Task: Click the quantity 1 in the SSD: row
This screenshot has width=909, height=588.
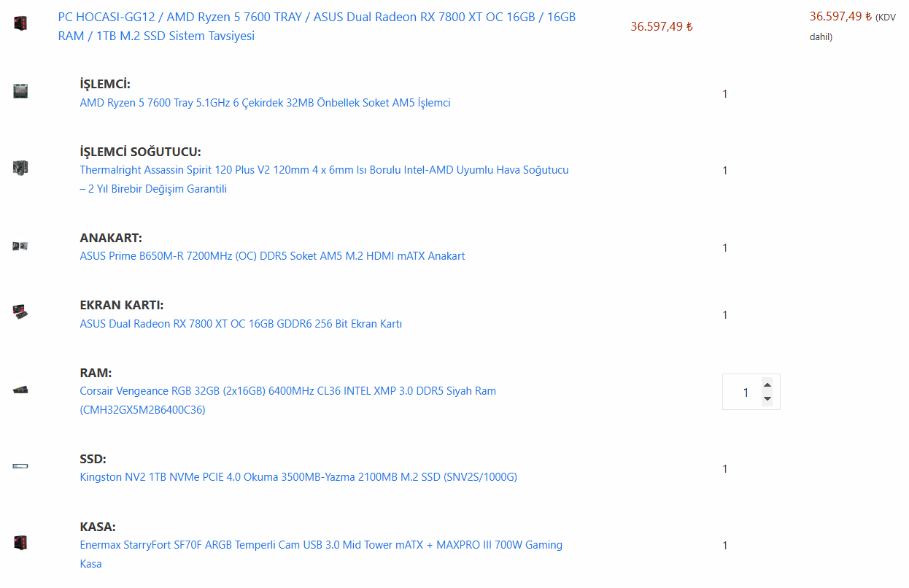Action: click(x=725, y=468)
